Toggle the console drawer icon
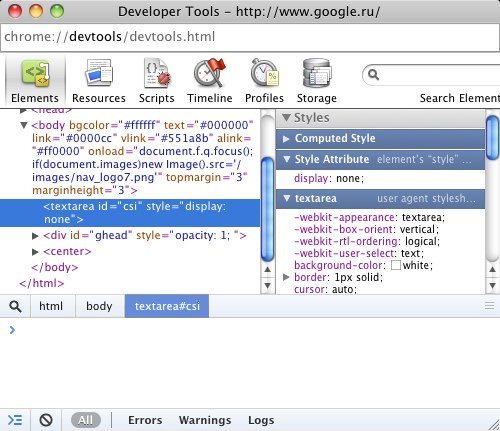 click(15, 420)
